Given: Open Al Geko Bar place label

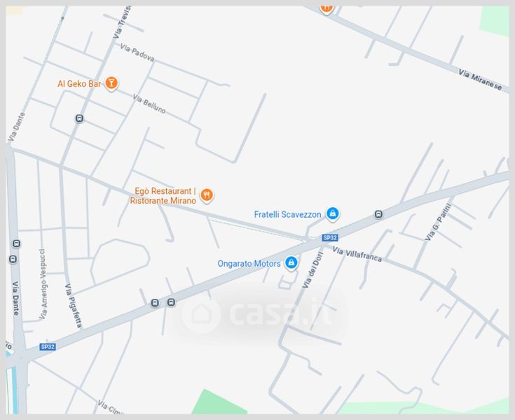Looking at the screenshot, I should 79,84.
